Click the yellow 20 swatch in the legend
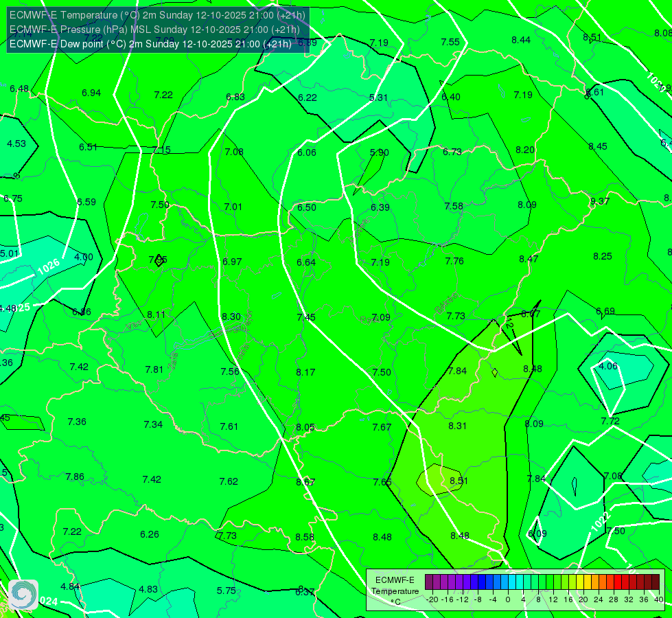Image resolution: width=672 pixels, height=618 pixels. click(x=580, y=582)
